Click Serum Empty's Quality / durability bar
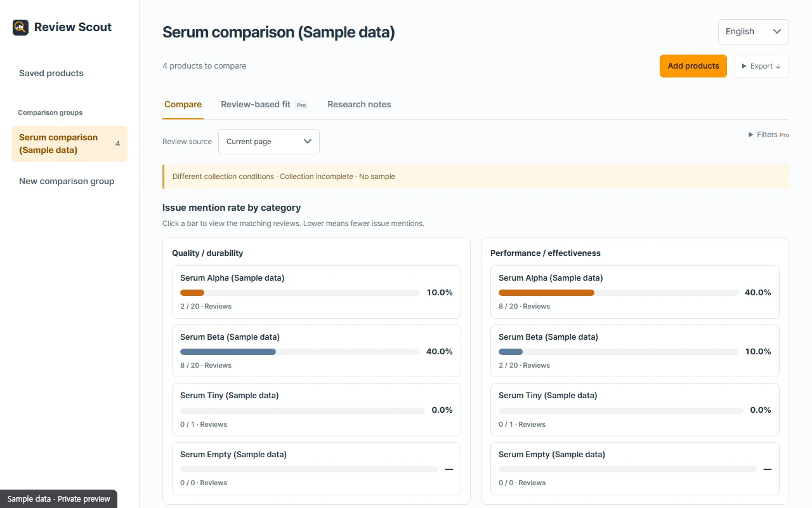Image resolution: width=812 pixels, height=508 pixels. pos(309,469)
